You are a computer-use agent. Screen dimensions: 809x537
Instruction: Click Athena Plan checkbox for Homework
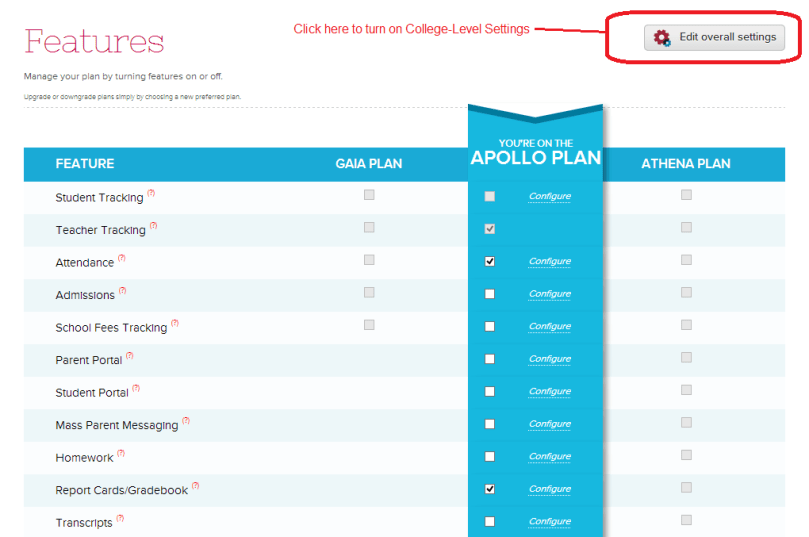click(686, 454)
